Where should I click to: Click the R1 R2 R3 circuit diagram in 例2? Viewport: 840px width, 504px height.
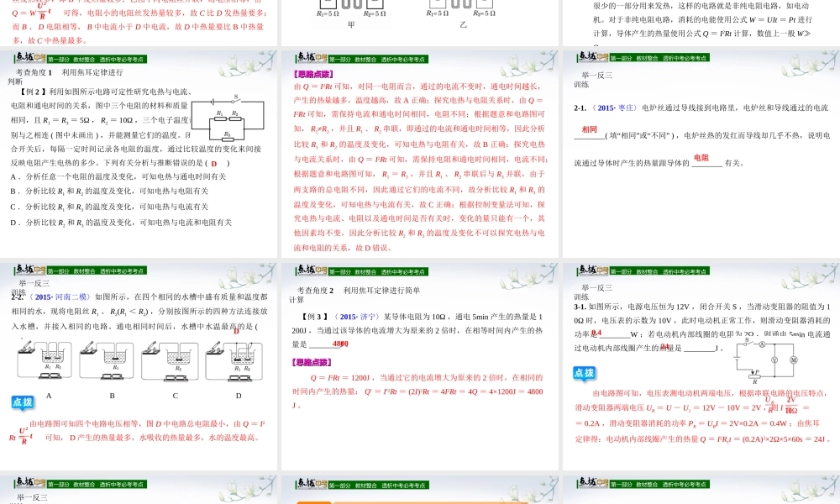coord(228,118)
